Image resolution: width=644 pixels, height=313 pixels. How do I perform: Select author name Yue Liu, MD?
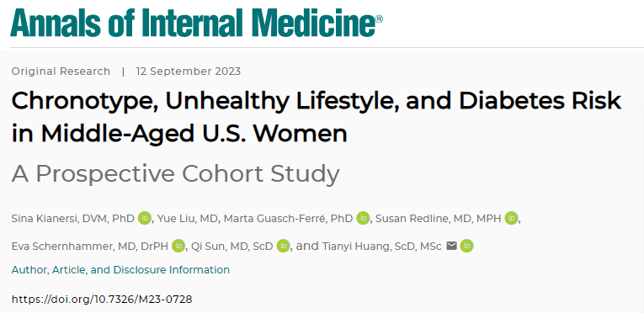coord(187,219)
